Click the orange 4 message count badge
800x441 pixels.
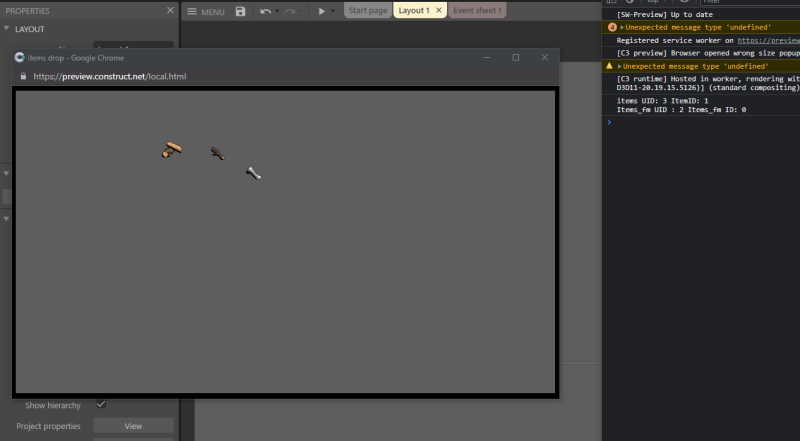[612, 28]
